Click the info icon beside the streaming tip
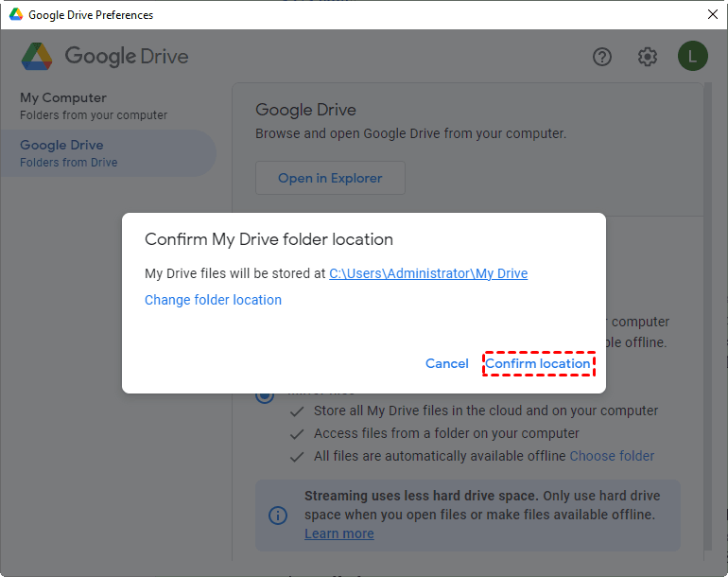 coord(278,516)
